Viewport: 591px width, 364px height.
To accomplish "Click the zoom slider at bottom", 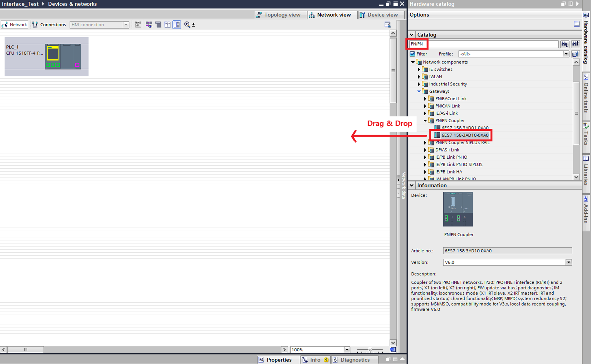I will tap(370, 350).
